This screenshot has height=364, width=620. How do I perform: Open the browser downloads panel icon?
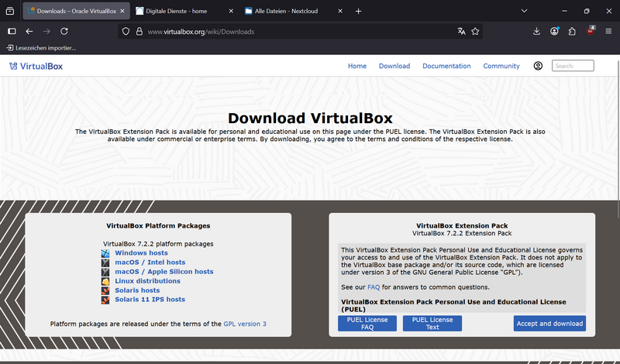point(537,32)
